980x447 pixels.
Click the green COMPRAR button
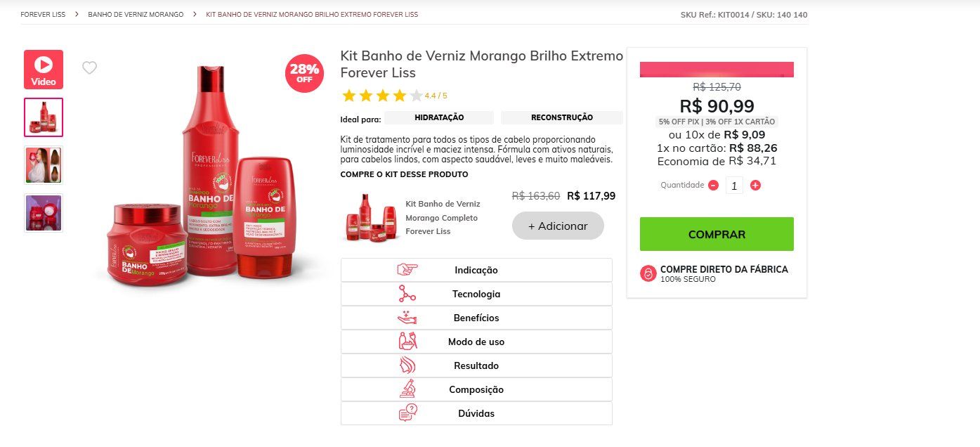(717, 234)
